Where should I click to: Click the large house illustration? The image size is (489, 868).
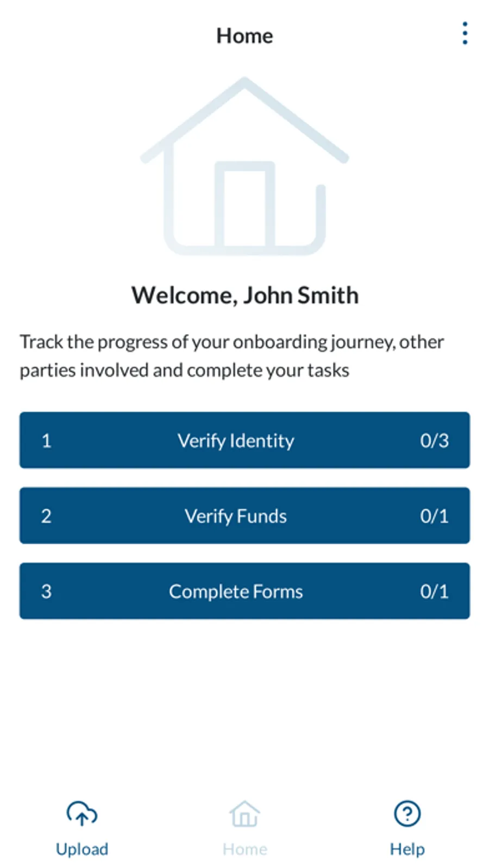244,166
